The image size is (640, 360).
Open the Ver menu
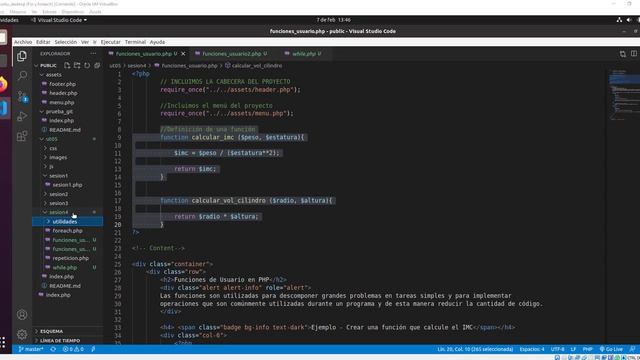[x=85, y=42]
